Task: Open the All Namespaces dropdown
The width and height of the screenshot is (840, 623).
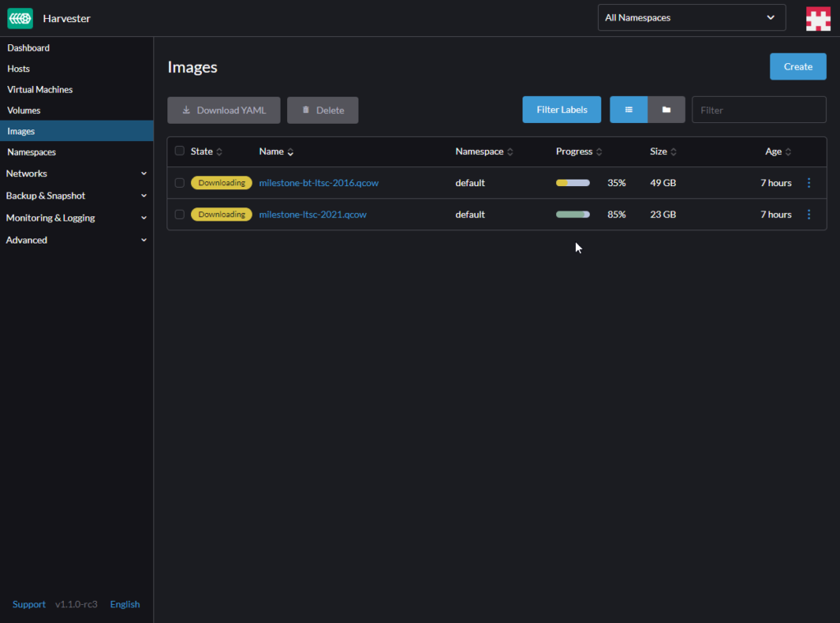Action: (x=691, y=17)
